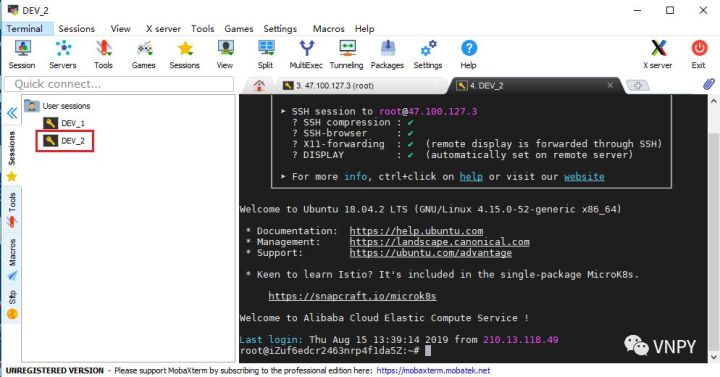Open the Sftp vertical side tab

(x=12, y=304)
